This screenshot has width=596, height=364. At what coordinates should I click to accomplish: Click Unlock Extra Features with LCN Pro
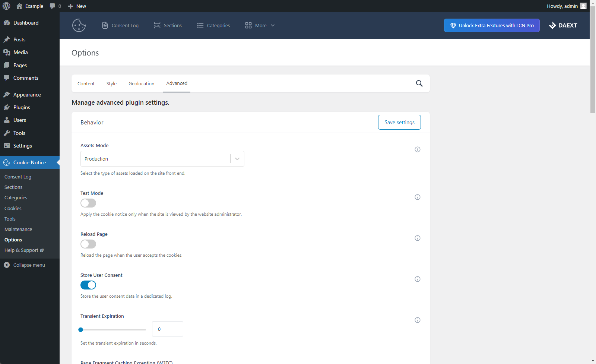492,25
